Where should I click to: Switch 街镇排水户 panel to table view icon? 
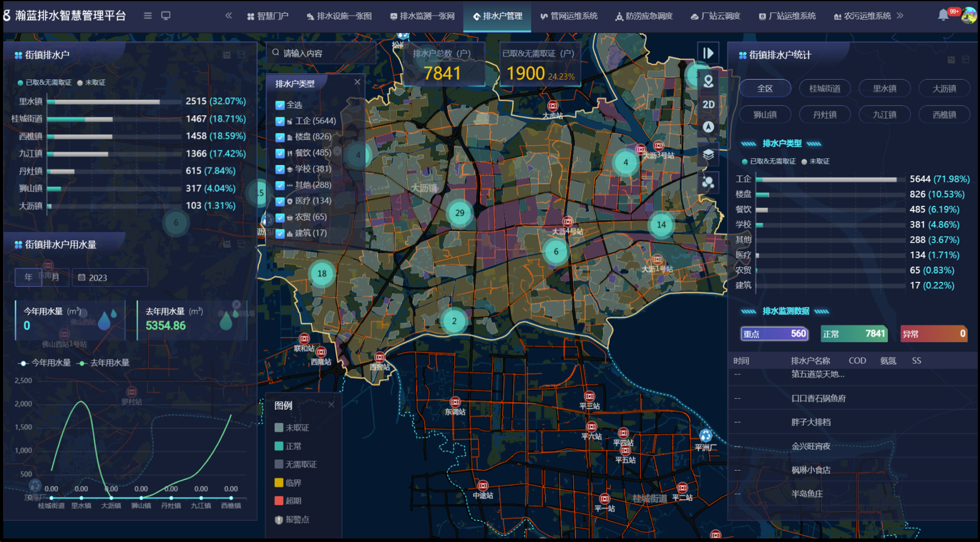241,55
